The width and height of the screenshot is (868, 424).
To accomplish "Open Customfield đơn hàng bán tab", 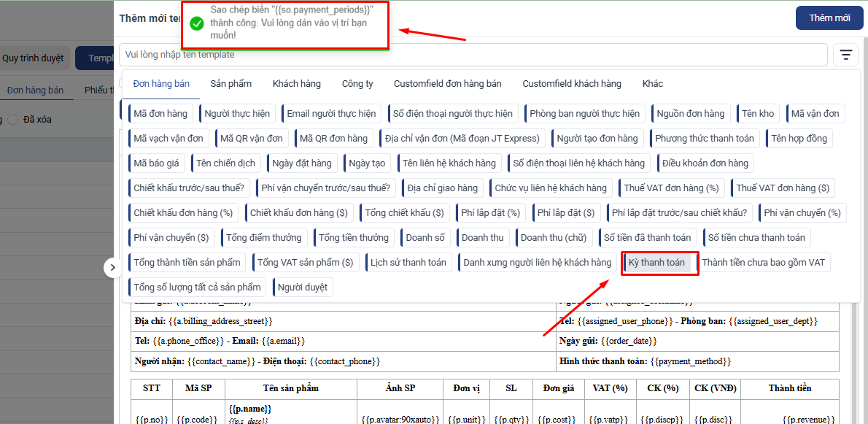I will (447, 84).
